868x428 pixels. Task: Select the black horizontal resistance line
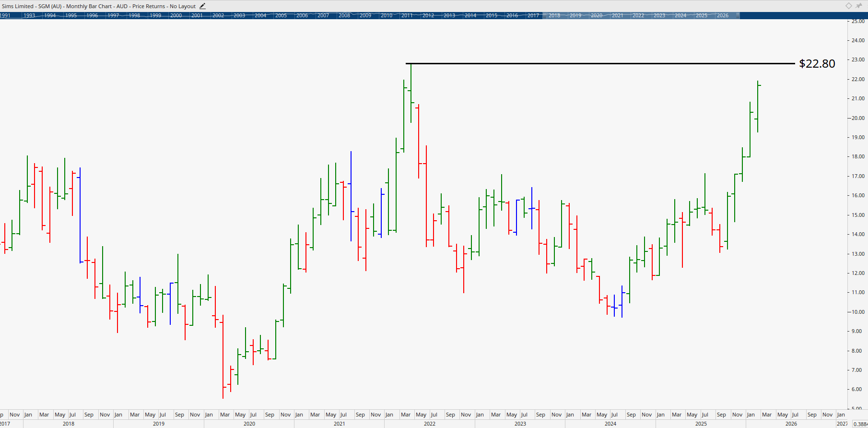tap(599, 63)
